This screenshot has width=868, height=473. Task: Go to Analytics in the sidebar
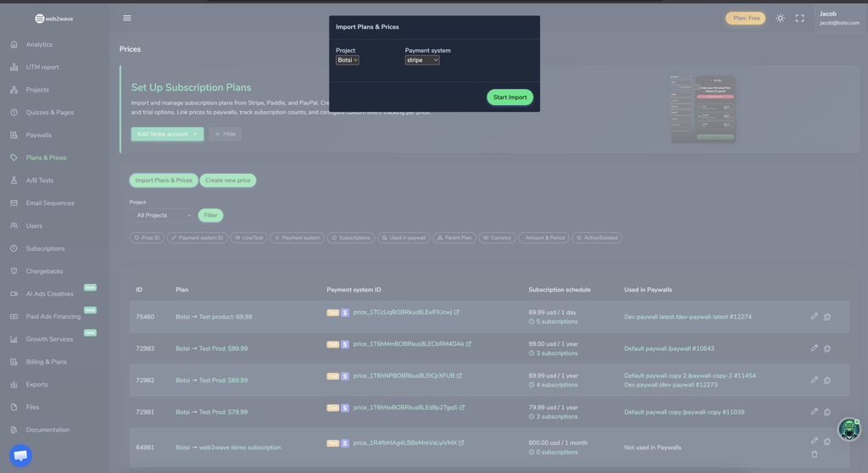click(x=39, y=44)
